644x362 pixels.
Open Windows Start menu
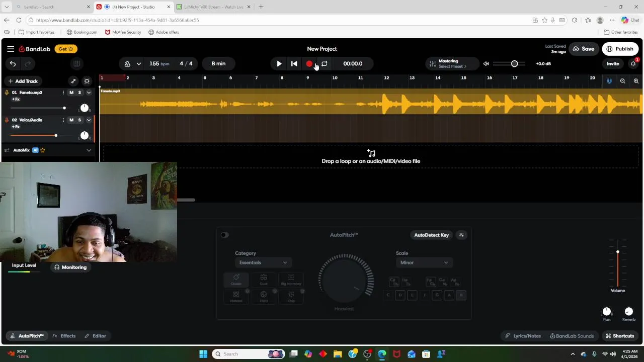203,354
